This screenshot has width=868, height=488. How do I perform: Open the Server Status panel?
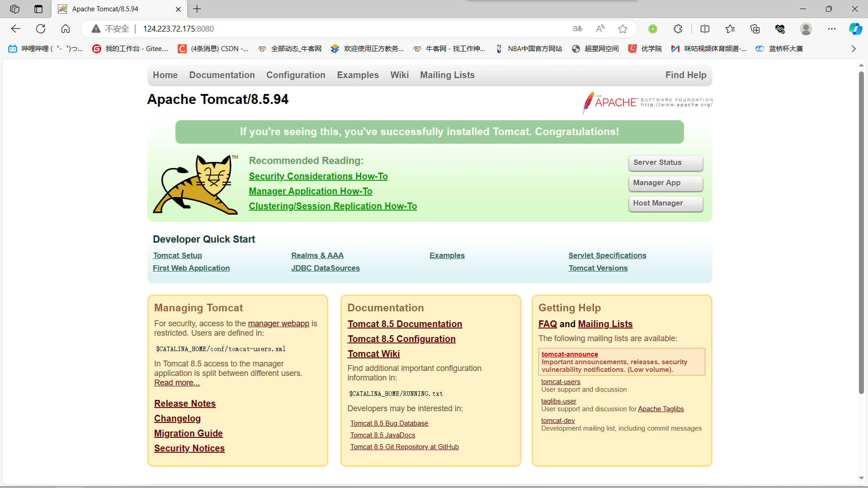(665, 162)
